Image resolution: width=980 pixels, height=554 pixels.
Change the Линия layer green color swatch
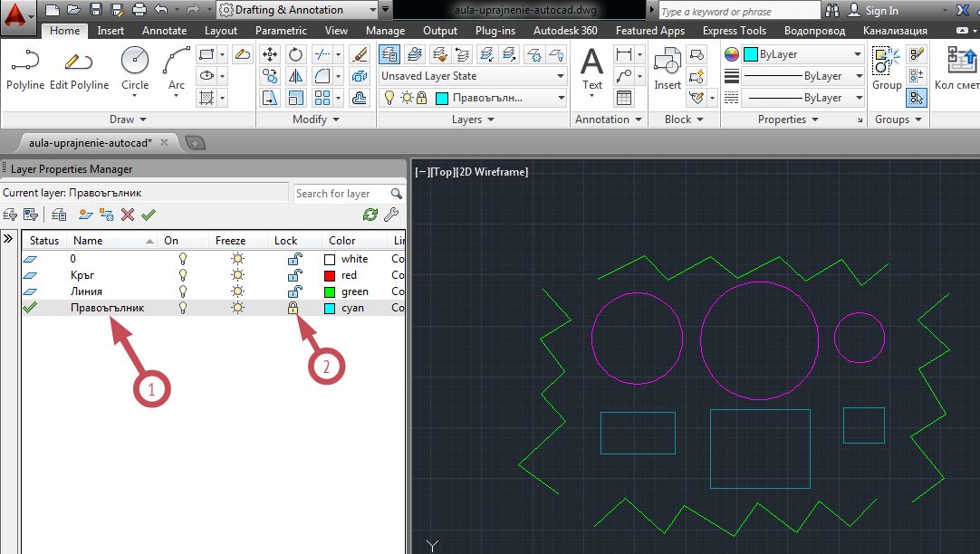[x=330, y=291]
